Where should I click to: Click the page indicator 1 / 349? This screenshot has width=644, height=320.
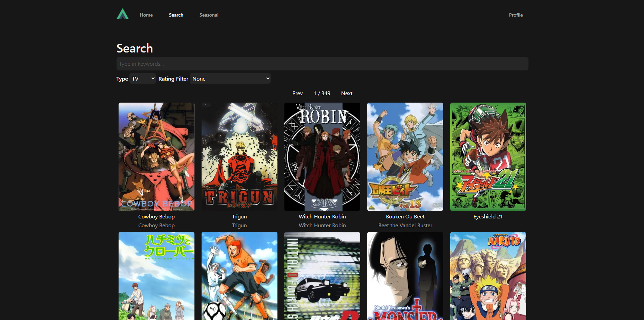(322, 93)
